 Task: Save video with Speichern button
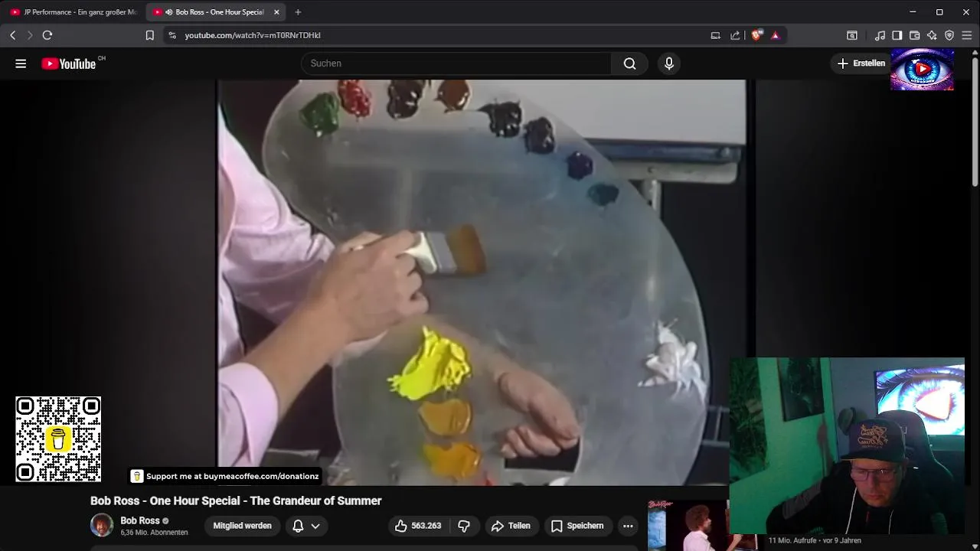[x=577, y=526]
